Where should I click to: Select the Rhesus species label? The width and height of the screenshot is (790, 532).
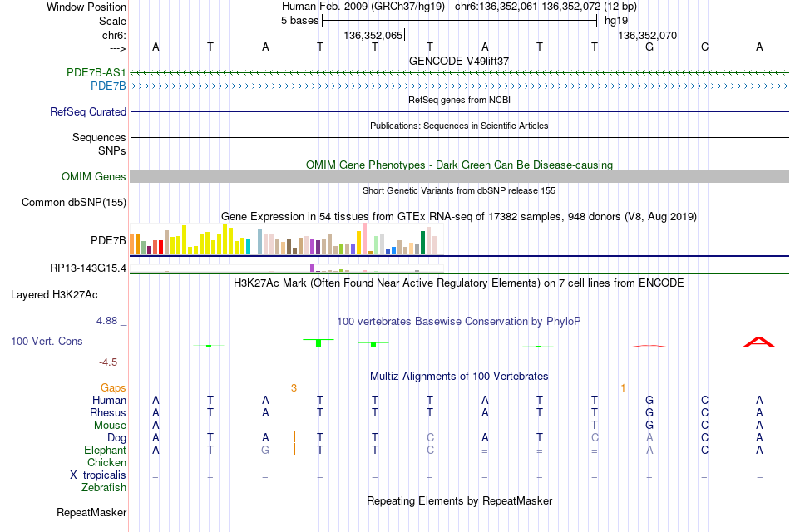[x=108, y=412]
